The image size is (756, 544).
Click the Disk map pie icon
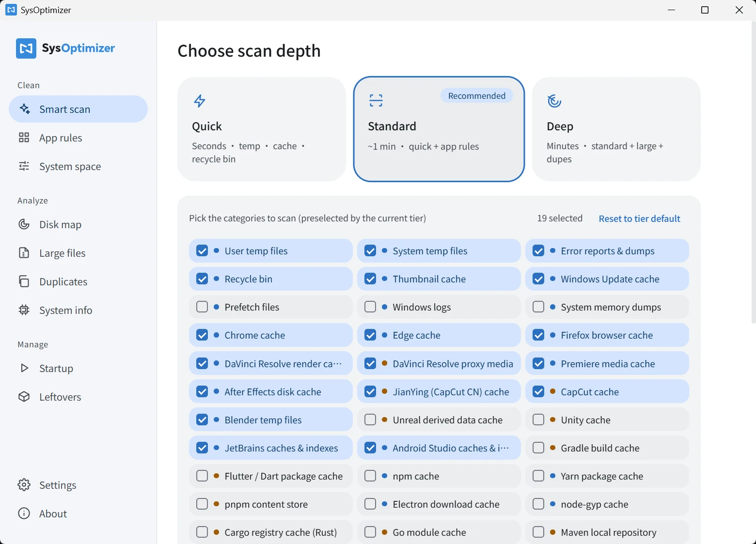pos(24,224)
